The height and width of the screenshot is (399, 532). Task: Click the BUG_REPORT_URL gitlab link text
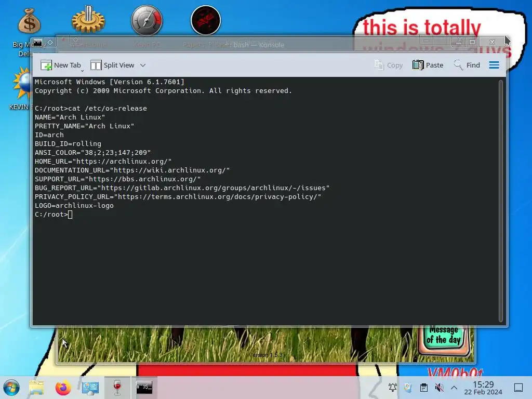coord(214,188)
